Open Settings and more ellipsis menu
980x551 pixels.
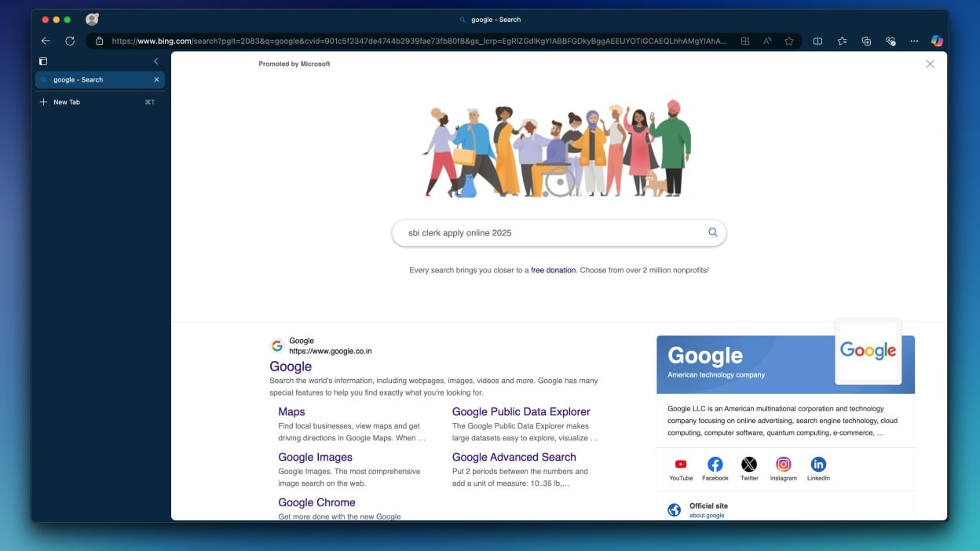point(914,41)
